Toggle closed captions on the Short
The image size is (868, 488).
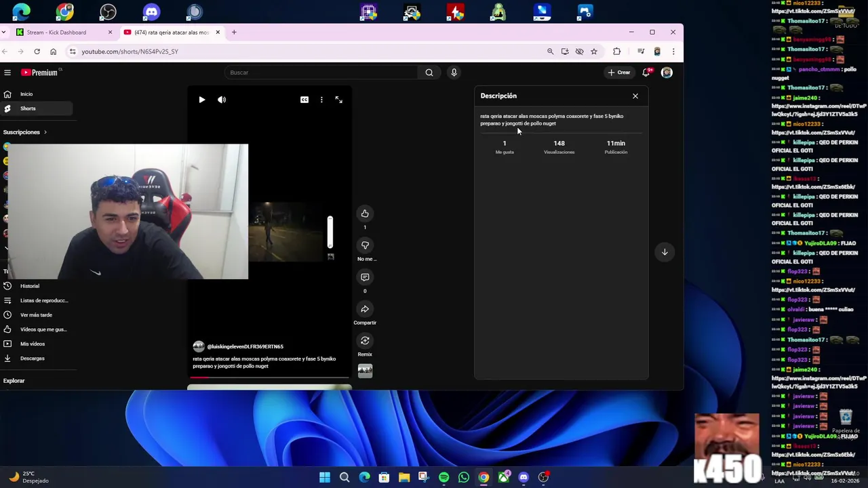coord(304,100)
